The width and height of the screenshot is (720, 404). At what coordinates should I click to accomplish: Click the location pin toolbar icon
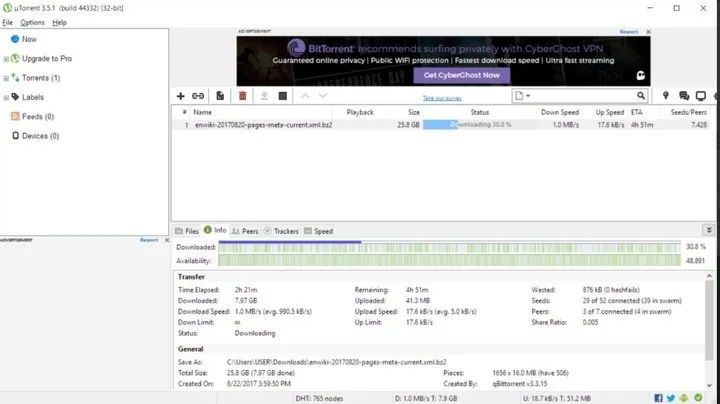(x=665, y=95)
